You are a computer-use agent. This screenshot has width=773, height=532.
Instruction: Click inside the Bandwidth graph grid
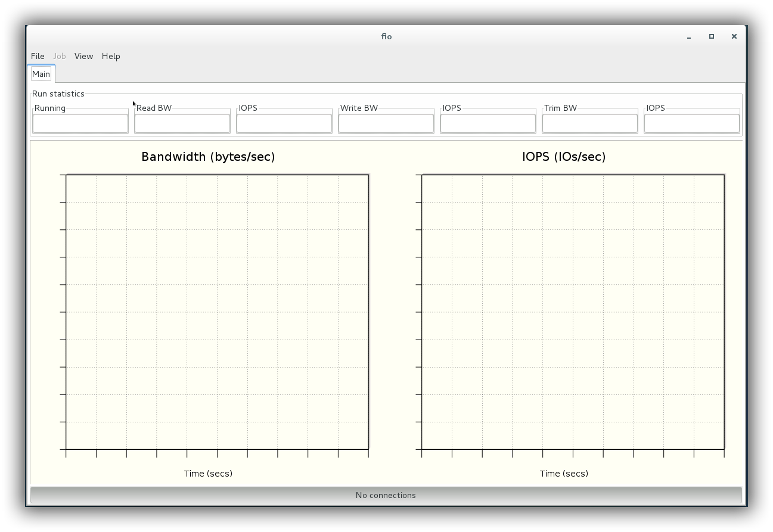pyautogui.click(x=217, y=312)
